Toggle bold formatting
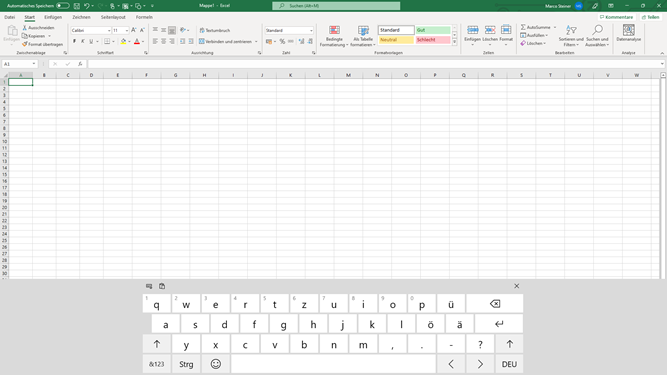The height and width of the screenshot is (375, 667). [74, 41]
